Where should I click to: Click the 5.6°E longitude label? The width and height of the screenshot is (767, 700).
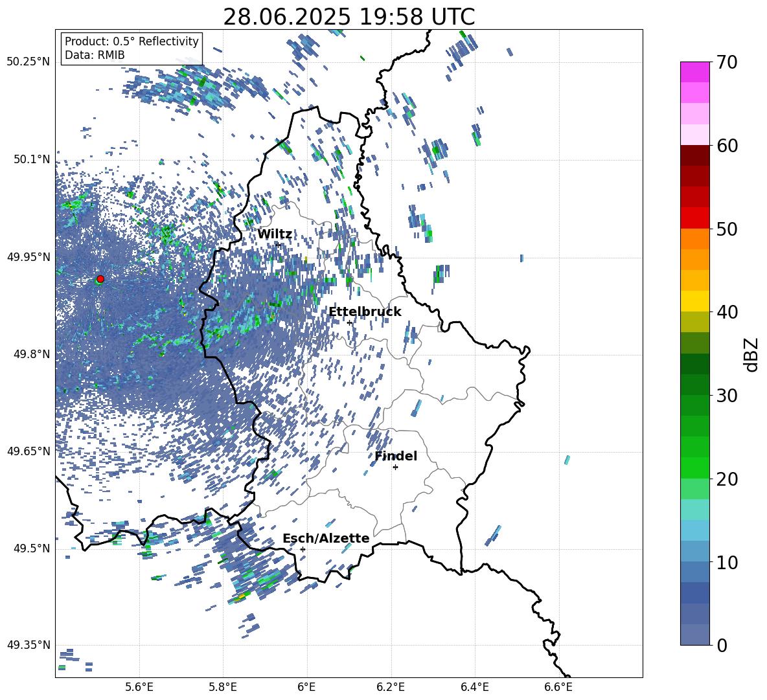139,687
